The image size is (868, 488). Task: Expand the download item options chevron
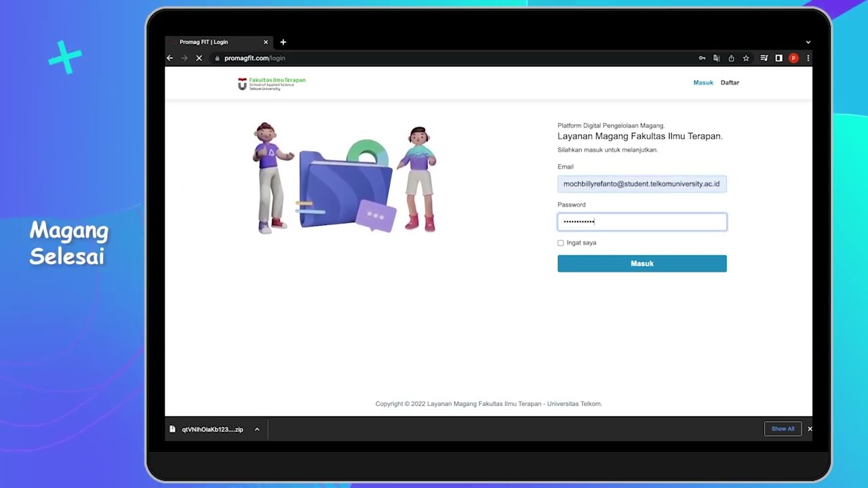click(x=257, y=429)
